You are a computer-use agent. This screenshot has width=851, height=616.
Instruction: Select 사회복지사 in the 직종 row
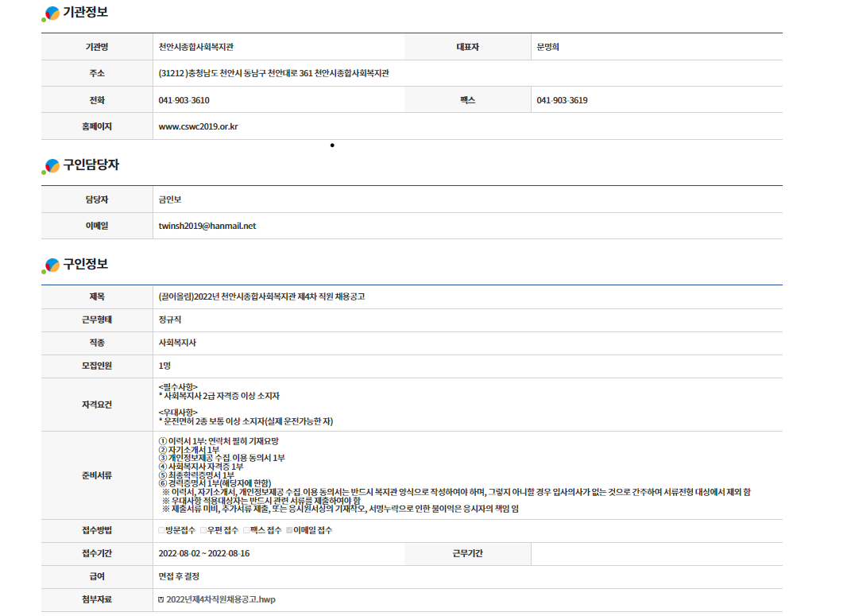pyautogui.click(x=177, y=343)
